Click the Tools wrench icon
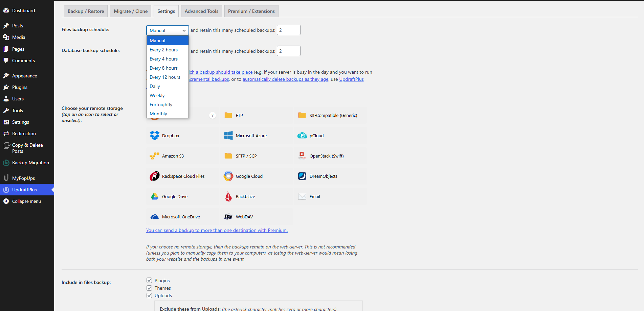Image resolution: width=644 pixels, height=311 pixels. (6, 111)
